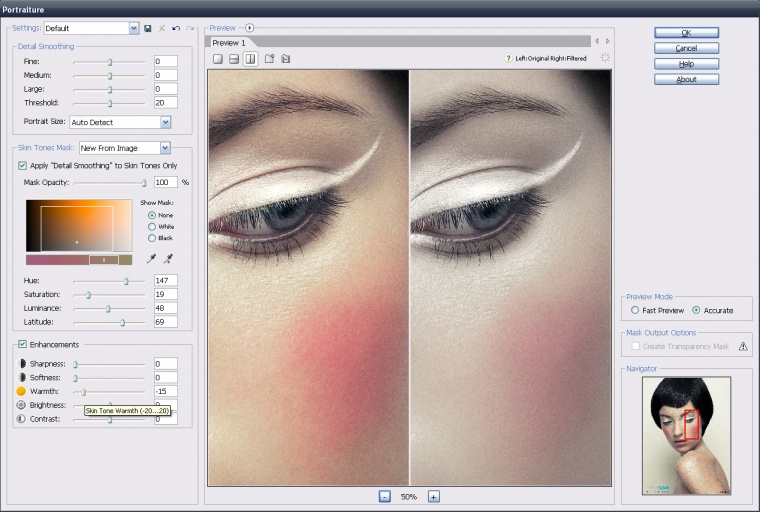Click the Sharpness half-circle icon

21,364
